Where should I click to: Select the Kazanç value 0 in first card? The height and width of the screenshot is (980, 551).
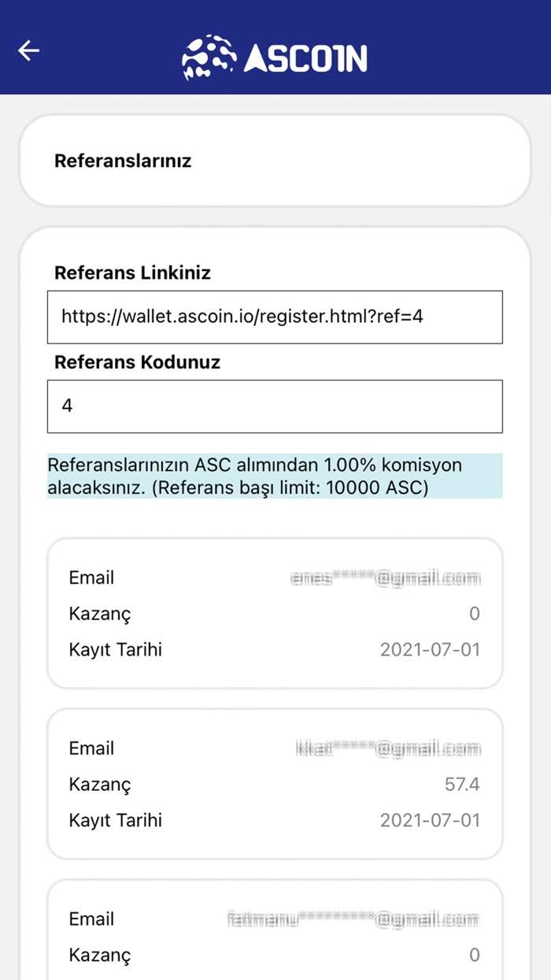click(x=475, y=614)
